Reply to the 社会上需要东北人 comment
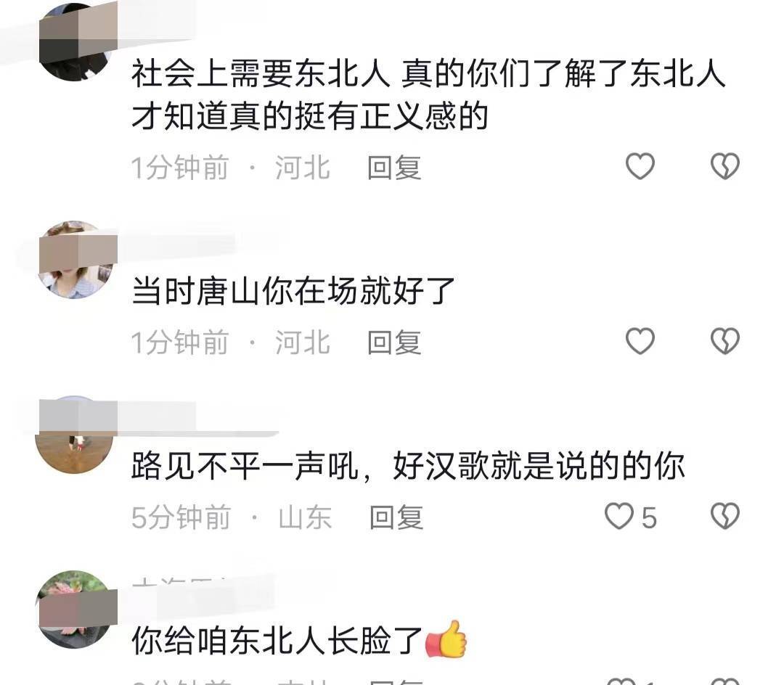This screenshot has height=685, width=784. click(394, 168)
